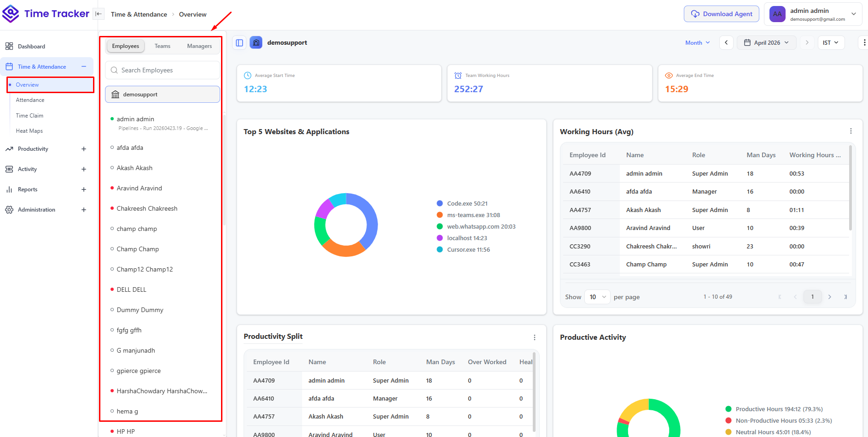This screenshot has height=437, width=868.
Task: Click the Download Agent button
Action: (722, 14)
